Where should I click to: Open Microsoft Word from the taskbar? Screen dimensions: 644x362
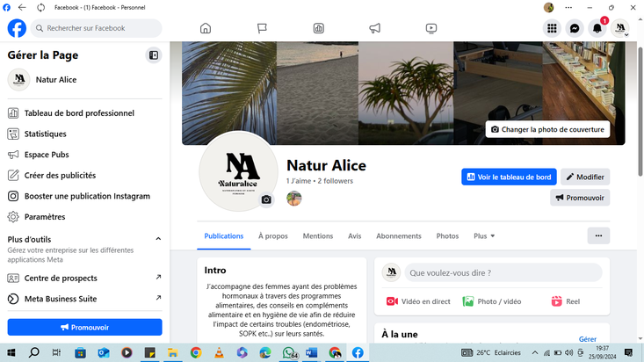click(x=311, y=352)
